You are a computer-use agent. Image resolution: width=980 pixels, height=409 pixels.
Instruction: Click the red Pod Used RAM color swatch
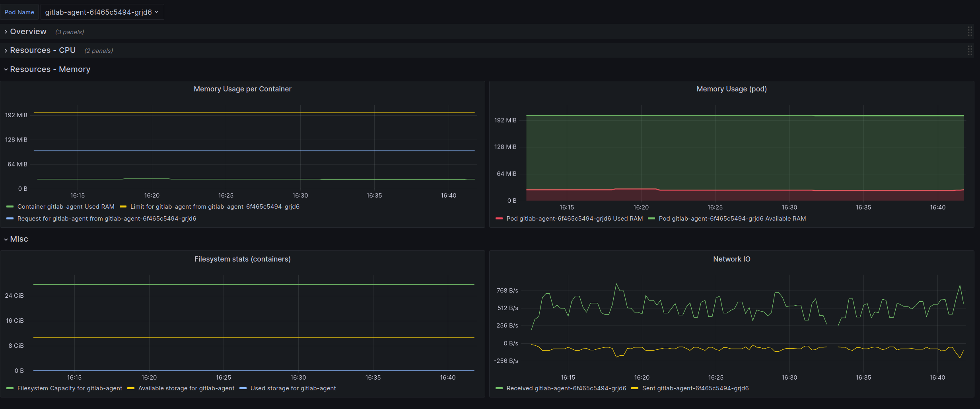(x=499, y=219)
